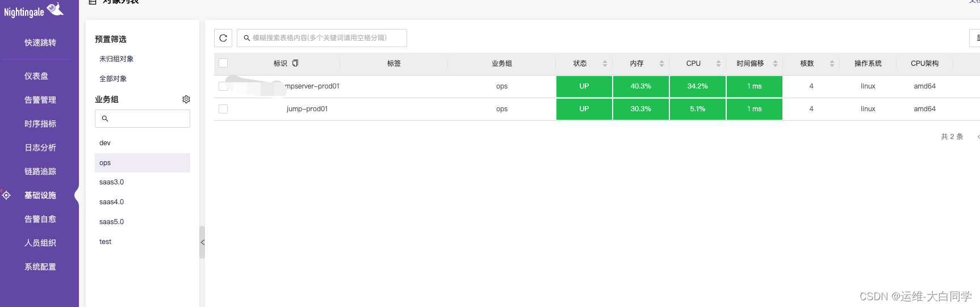Open business group settings gear icon
The height and width of the screenshot is (307, 980).
pos(186,99)
